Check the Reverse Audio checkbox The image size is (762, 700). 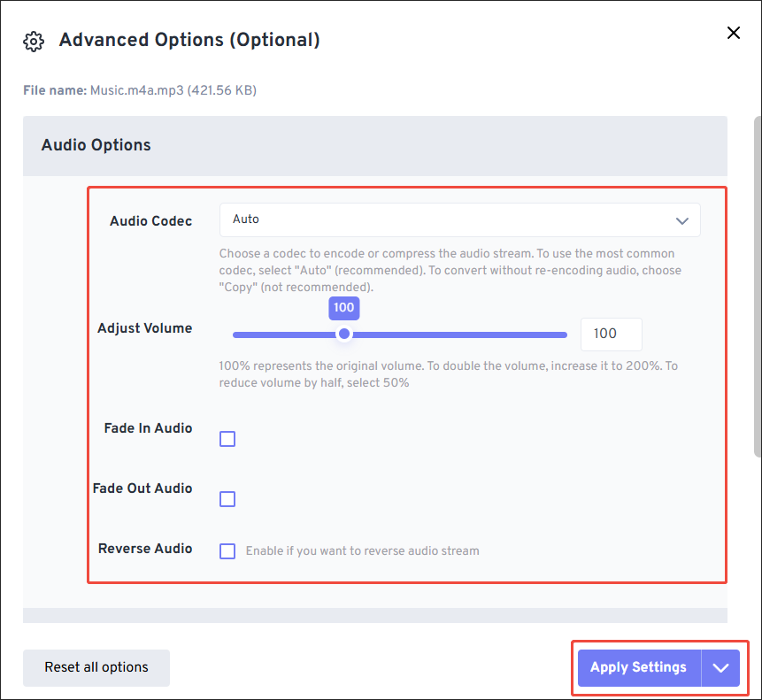[x=227, y=550]
